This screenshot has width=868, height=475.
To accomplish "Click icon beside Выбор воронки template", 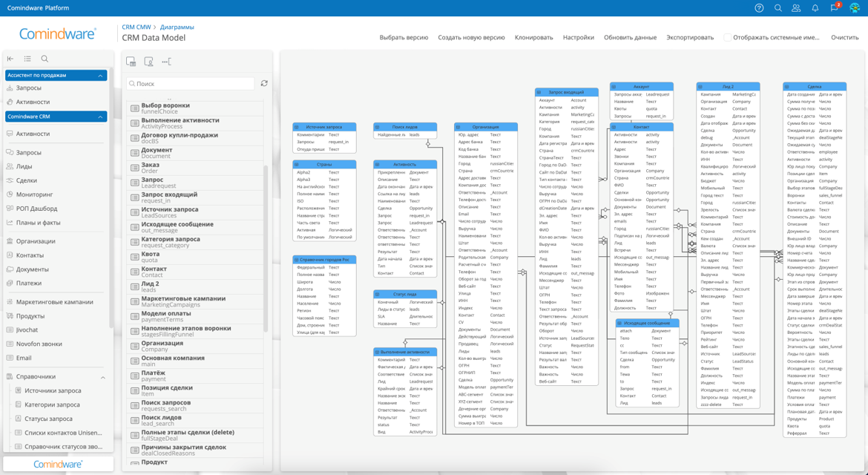I will (134, 108).
